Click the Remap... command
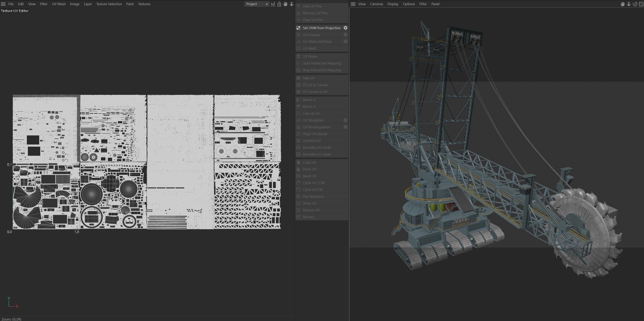Image resolution: width=644 pixels, height=321 pixels. point(322,217)
